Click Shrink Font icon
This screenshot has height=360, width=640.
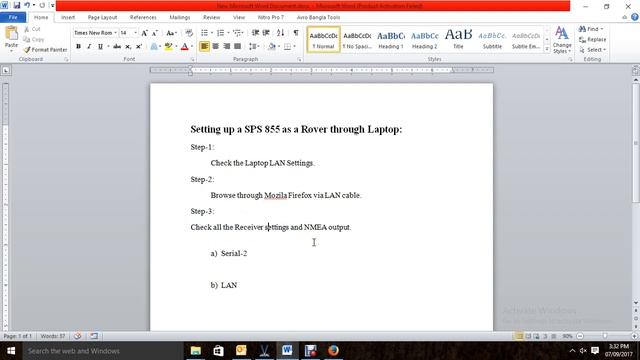click(155, 33)
